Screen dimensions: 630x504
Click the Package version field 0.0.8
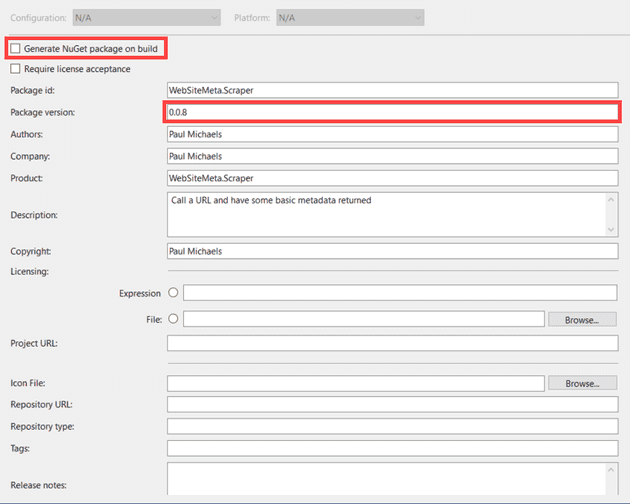[393, 112]
